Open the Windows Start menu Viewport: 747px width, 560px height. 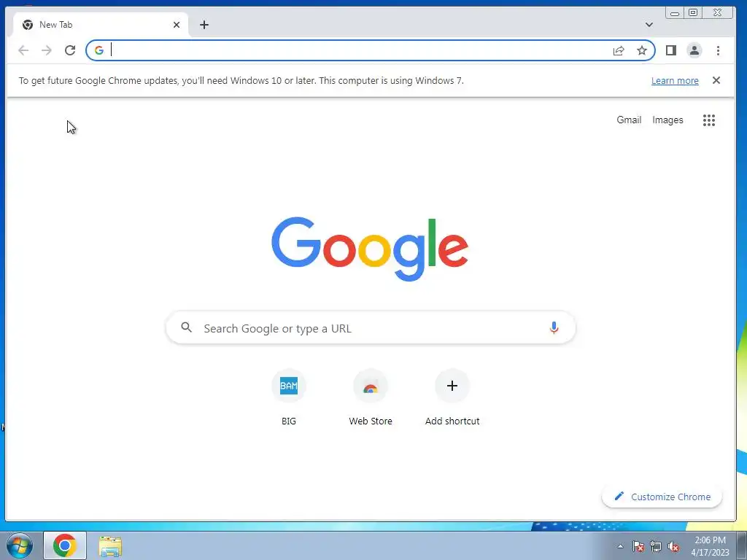[x=19, y=545]
